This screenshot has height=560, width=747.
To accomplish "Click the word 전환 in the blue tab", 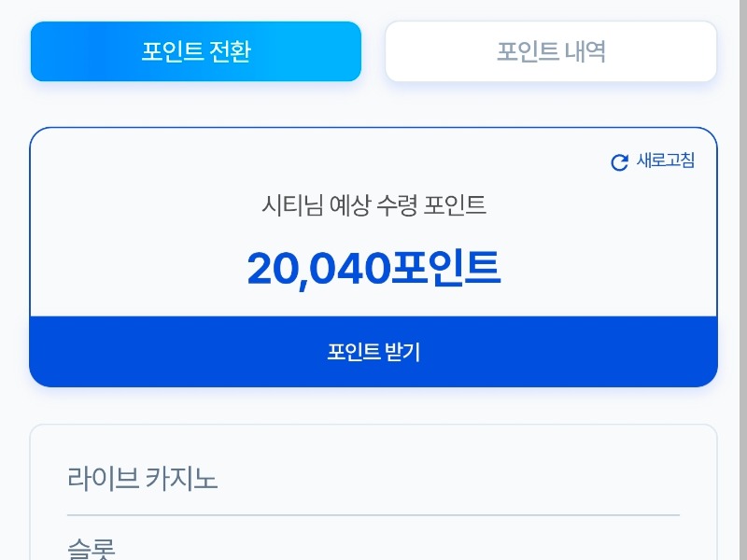I will (x=230, y=51).
